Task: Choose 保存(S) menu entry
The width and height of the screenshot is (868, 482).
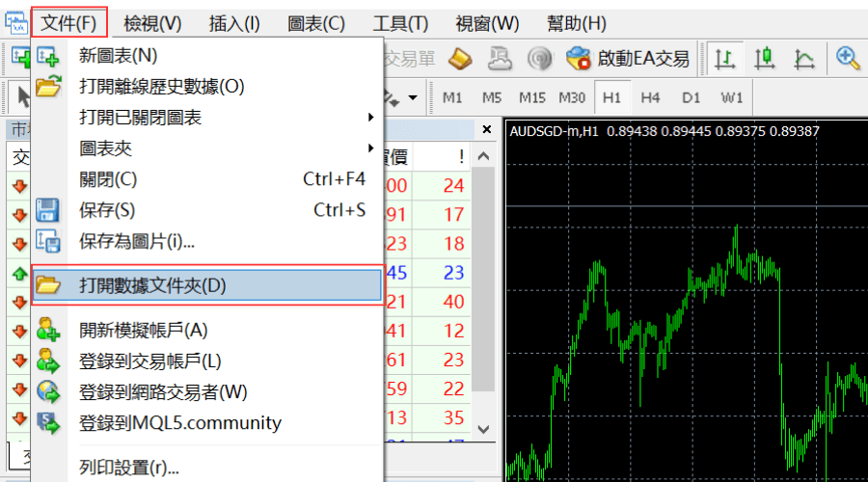Action: (x=207, y=210)
